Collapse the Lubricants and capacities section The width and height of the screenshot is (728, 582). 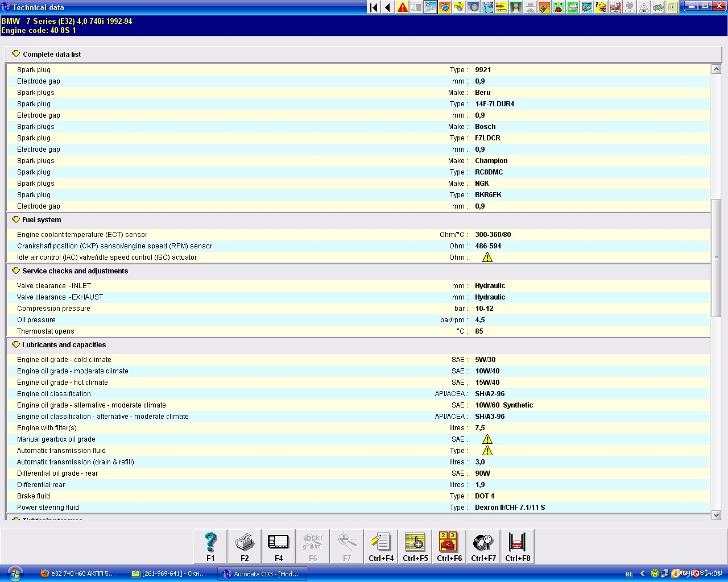click(x=16, y=345)
